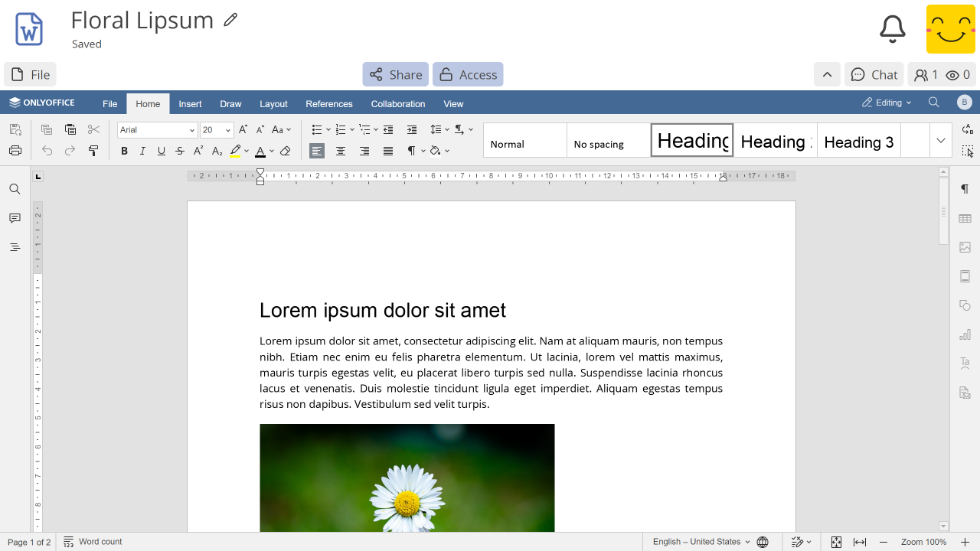Click the globe set document language icon

point(763,542)
